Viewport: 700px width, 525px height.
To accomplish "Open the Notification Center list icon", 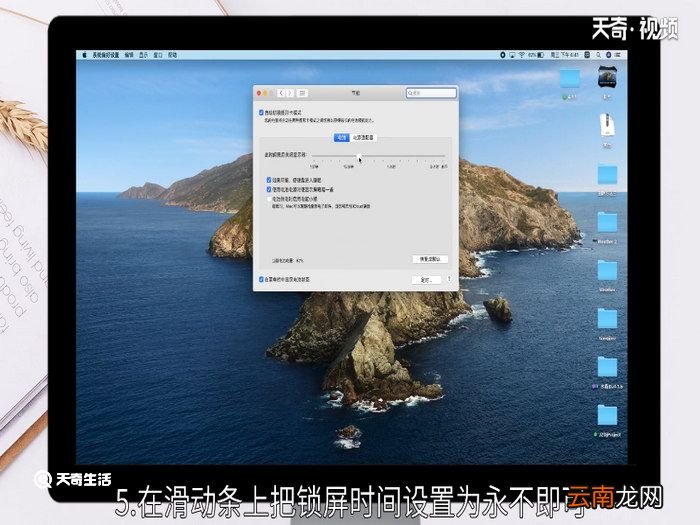I will (618, 55).
